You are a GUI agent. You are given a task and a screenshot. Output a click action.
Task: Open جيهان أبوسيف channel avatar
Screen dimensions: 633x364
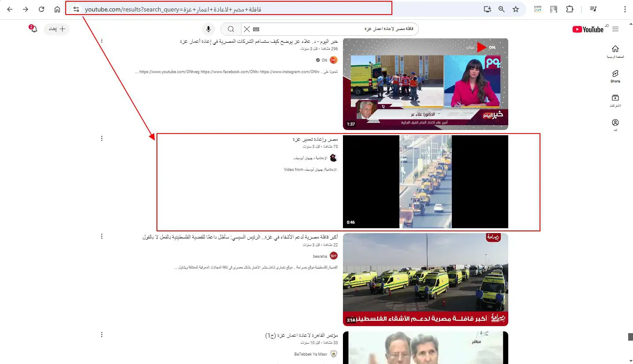point(334,158)
